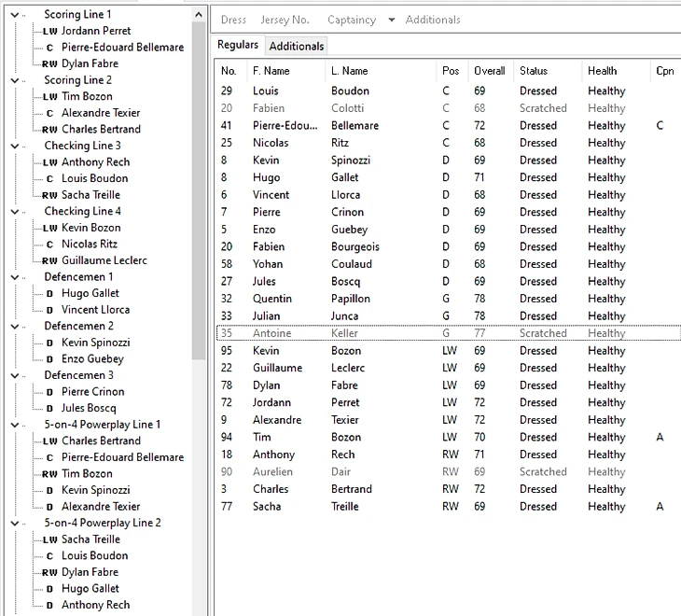This screenshot has height=616, width=681.
Task: Collapse the Checking Line 3 node
Action: [14, 146]
